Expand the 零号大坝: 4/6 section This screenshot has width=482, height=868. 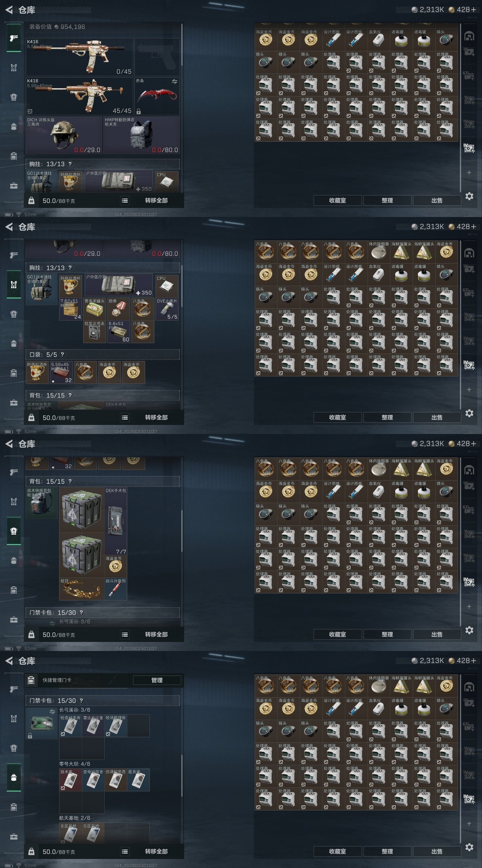[75, 764]
